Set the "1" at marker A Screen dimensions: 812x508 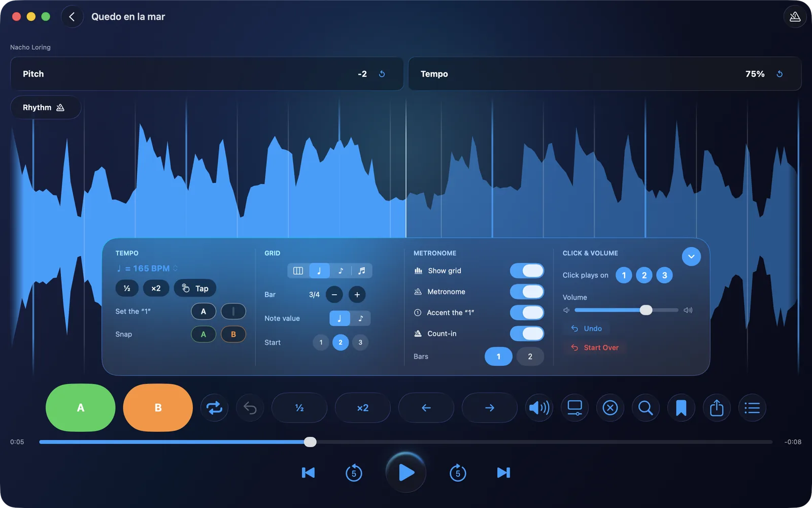(204, 311)
